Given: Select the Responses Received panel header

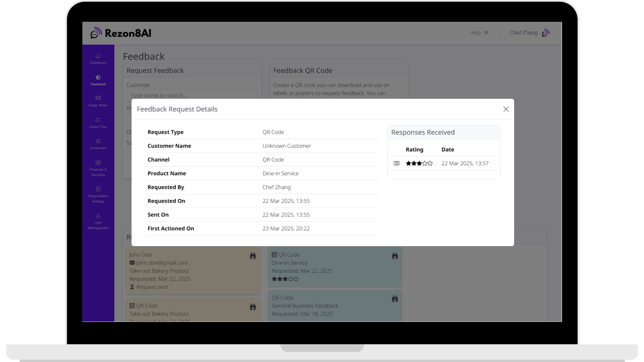Looking at the screenshot, I should coord(423,132).
